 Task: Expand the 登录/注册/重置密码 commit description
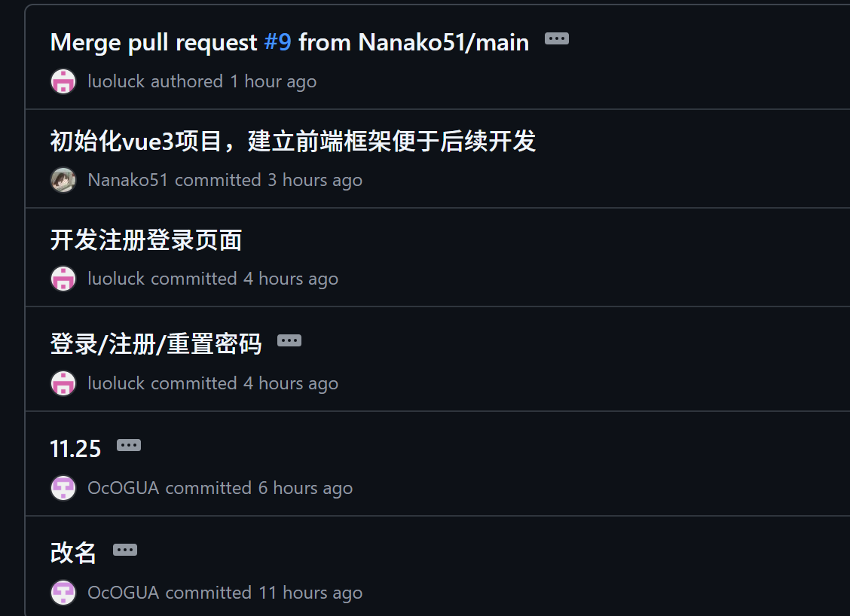pyautogui.click(x=290, y=340)
